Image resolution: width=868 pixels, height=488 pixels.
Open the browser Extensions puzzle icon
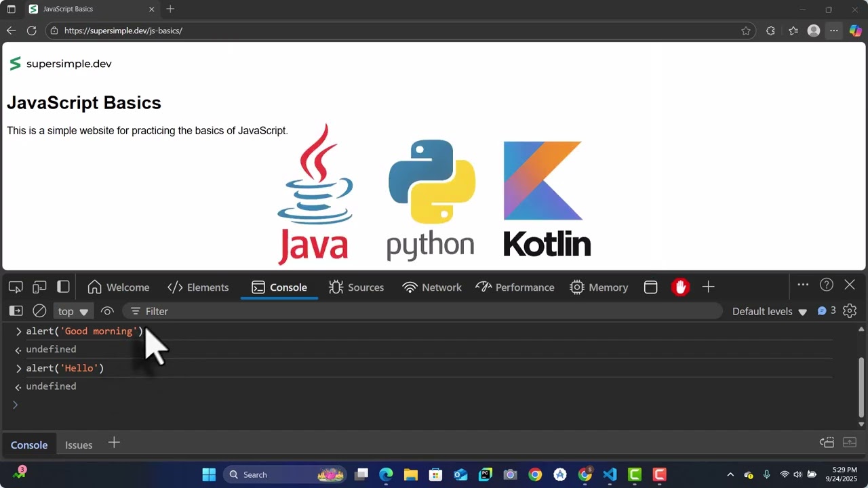[x=770, y=30]
